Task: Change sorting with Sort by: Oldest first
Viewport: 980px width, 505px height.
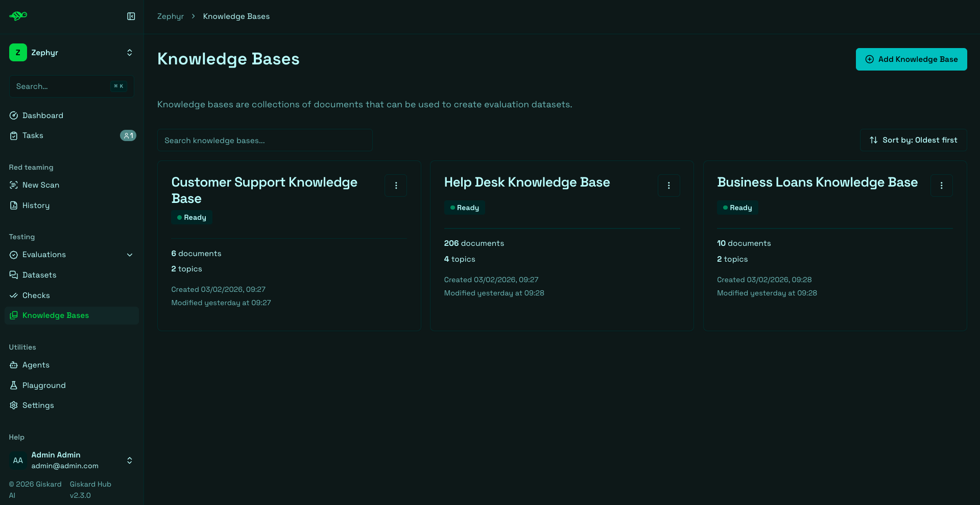Action: click(913, 140)
